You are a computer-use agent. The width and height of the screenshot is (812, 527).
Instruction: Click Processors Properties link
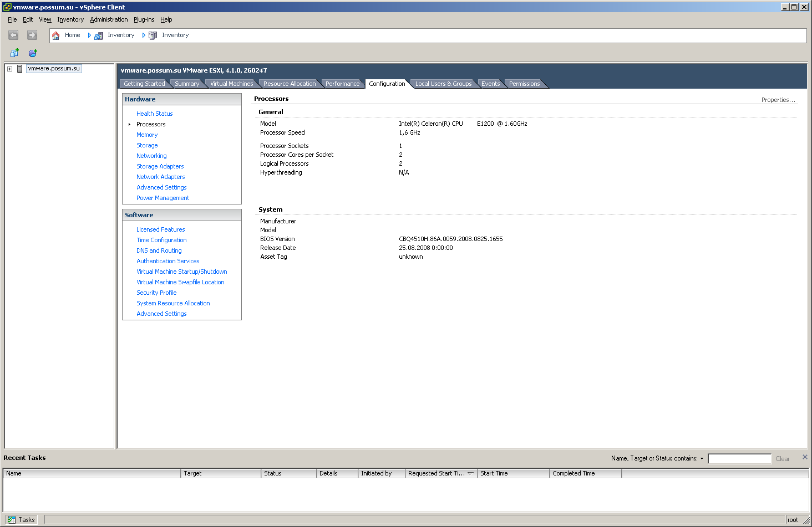pos(778,100)
